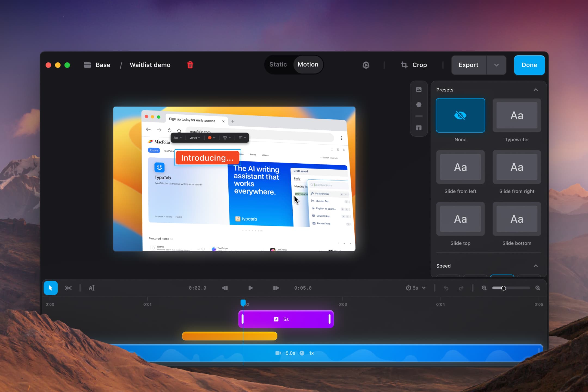Click the Export button
Viewport: 588px width, 392px height.
[x=468, y=65]
